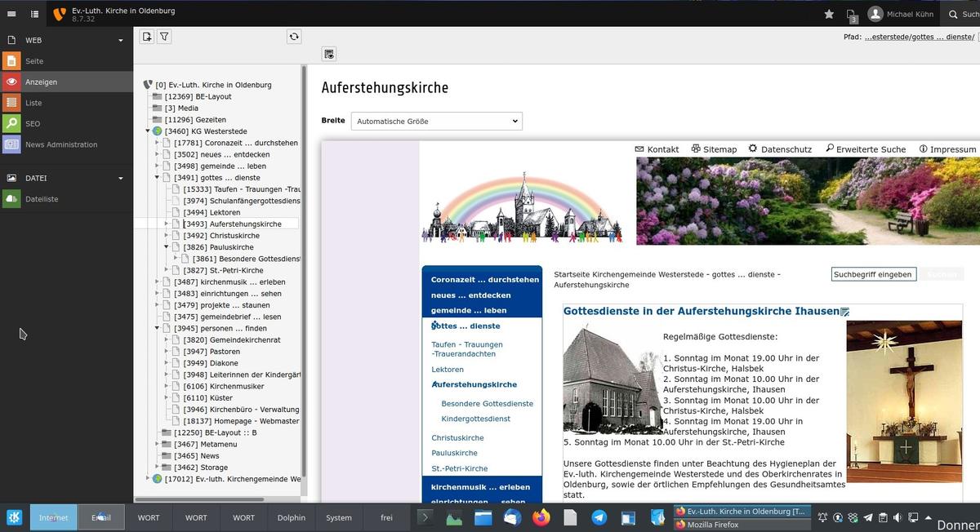Collapse the KG Westerstede tree node
The image size is (980, 532).
click(148, 131)
